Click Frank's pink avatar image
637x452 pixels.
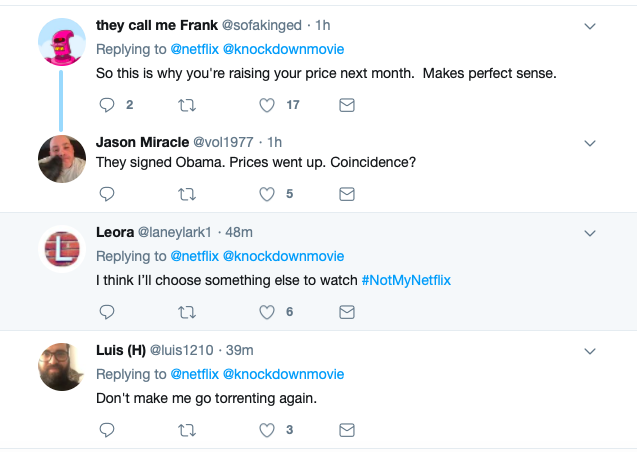point(62,43)
